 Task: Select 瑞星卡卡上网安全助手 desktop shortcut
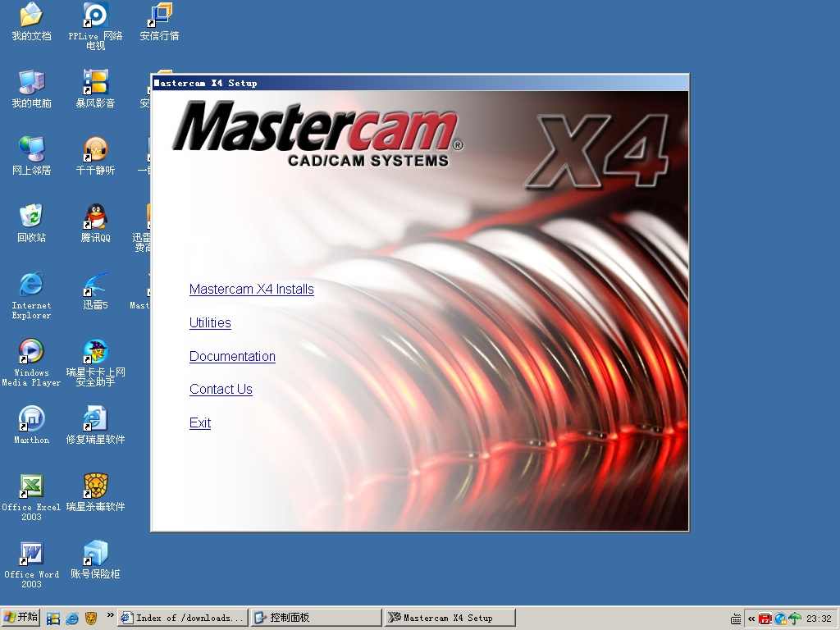point(95,363)
